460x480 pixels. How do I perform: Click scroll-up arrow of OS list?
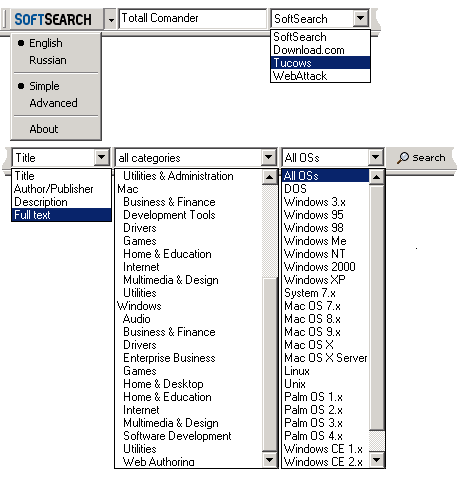point(377,177)
